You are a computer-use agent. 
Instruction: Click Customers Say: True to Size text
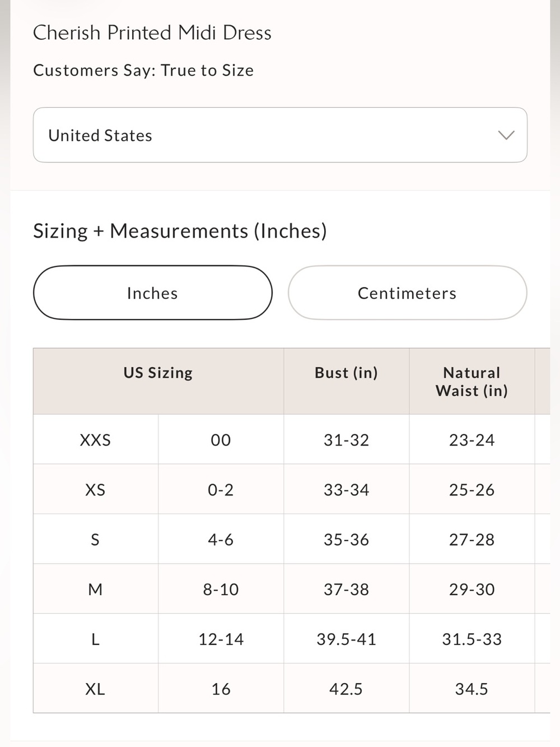[143, 71]
